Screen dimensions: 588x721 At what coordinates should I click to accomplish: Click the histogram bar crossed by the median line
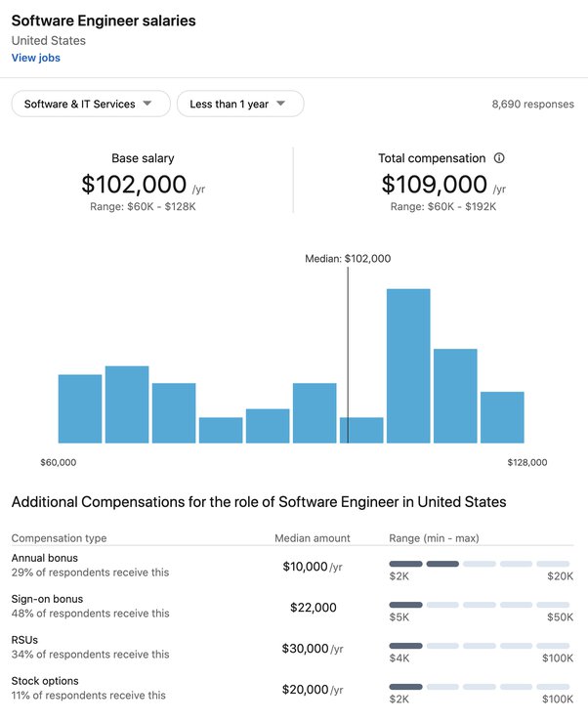point(361,431)
